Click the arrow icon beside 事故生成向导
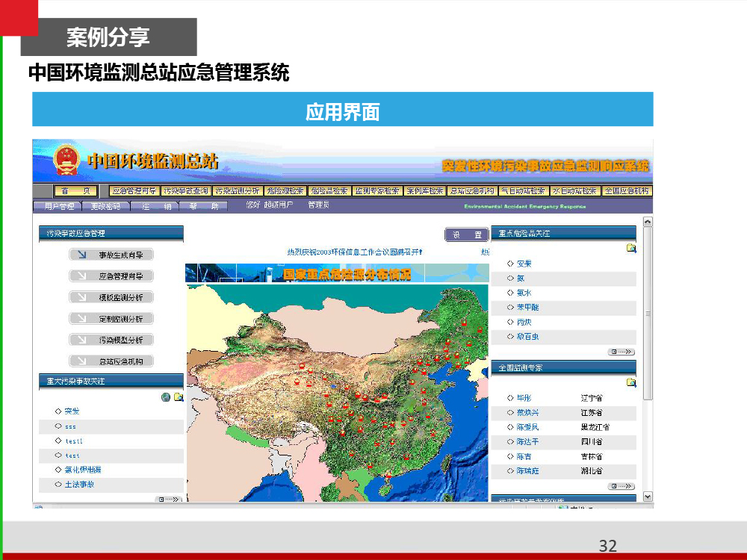This screenshot has width=747, height=560. (x=78, y=255)
